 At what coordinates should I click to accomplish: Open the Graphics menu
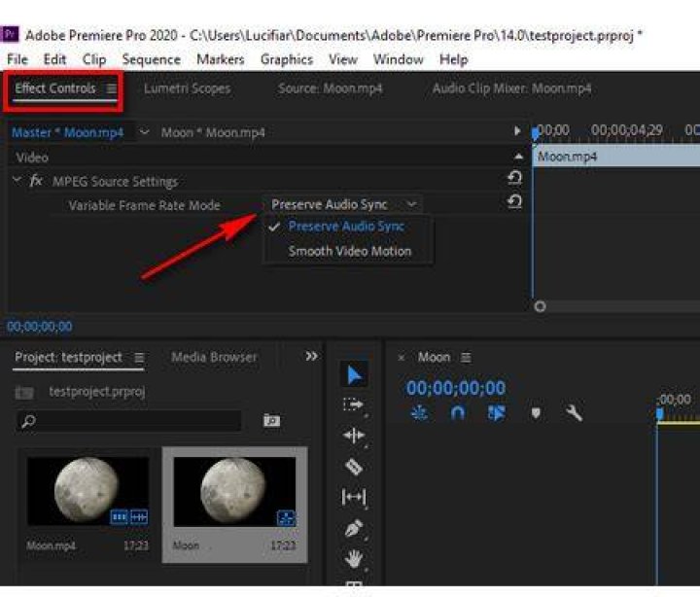[287, 59]
